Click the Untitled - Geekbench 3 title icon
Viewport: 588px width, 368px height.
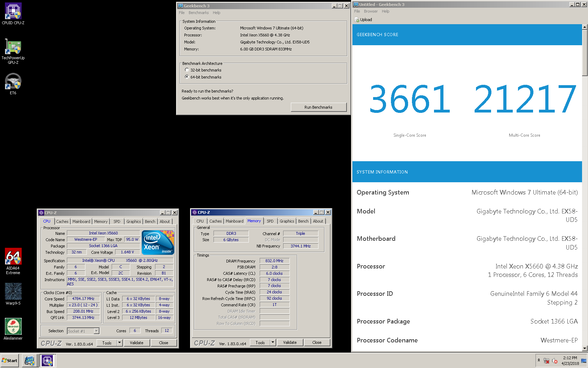click(356, 5)
